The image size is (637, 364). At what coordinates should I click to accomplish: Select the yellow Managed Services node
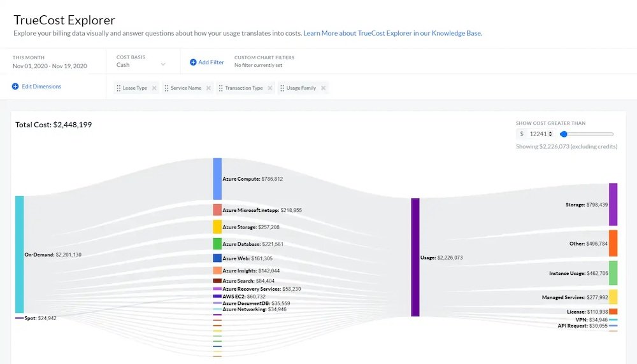coord(613,297)
